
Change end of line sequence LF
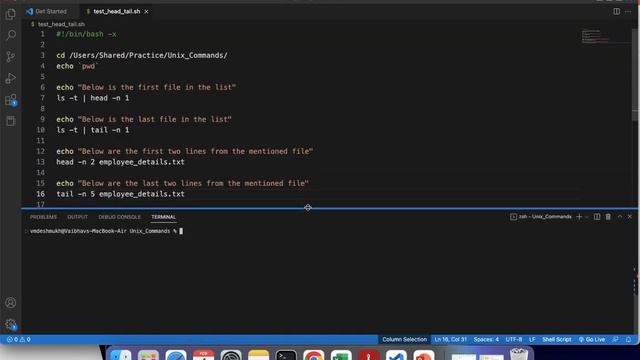[532, 340]
